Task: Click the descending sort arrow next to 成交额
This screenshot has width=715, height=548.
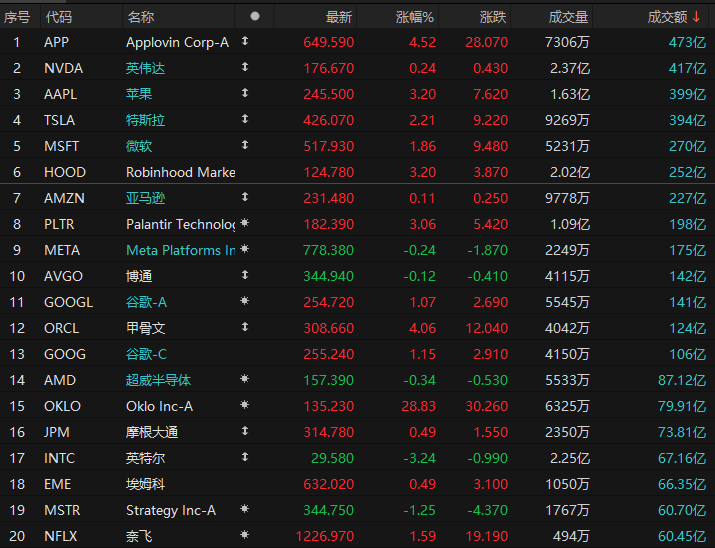Action: click(x=696, y=17)
